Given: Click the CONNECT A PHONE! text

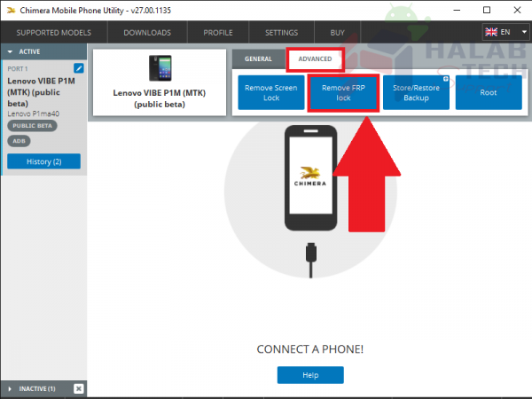Looking at the screenshot, I should coord(310,349).
